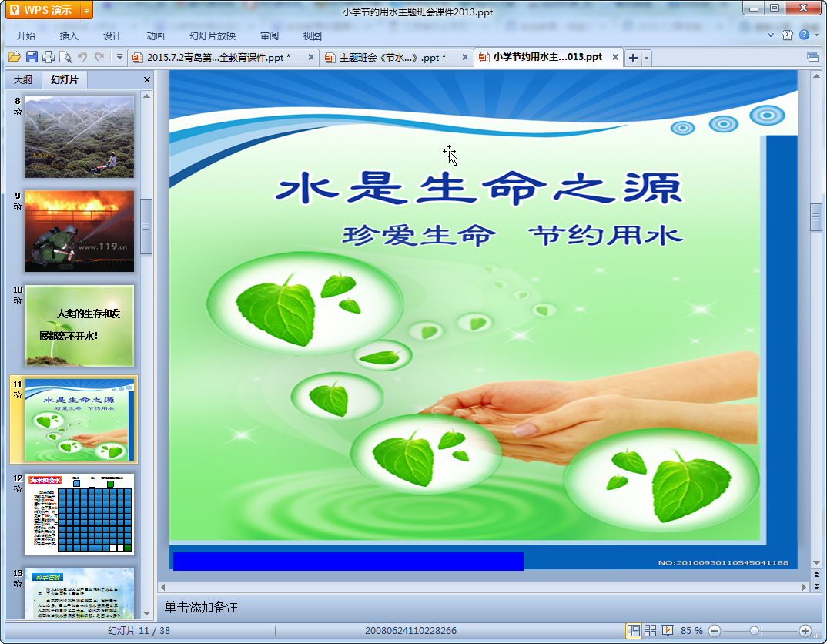
Task: Open the 审阅 menu tab
Action: tap(270, 36)
